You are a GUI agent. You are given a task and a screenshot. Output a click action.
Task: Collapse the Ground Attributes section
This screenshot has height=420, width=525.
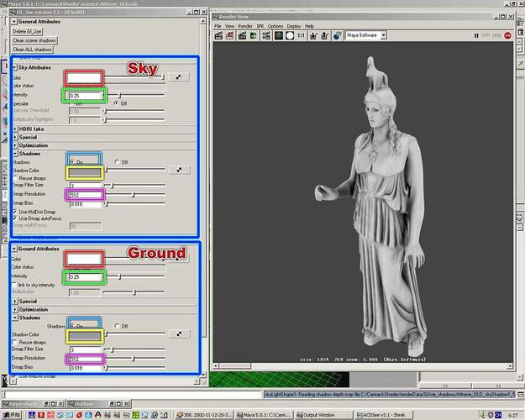[x=14, y=249]
